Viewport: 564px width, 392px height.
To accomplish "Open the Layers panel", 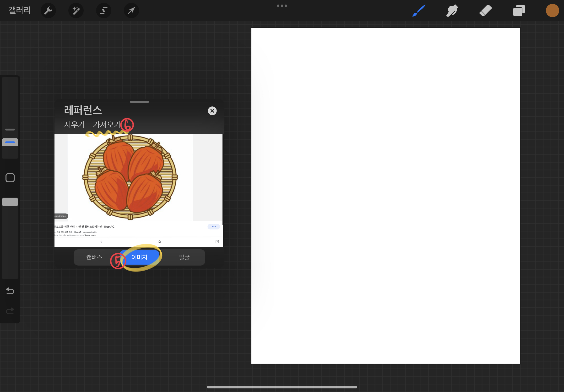I will pos(519,11).
